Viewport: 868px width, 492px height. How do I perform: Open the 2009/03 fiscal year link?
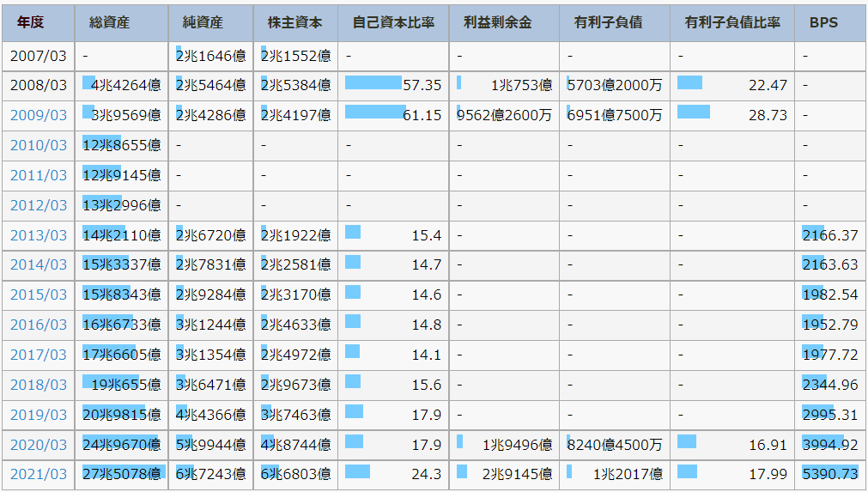(x=38, y=115)
